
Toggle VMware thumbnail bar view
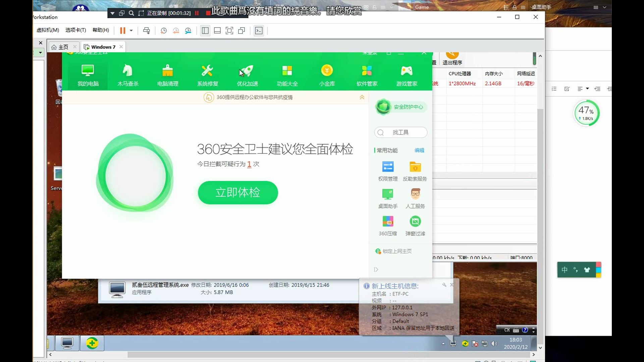[217, 31]
